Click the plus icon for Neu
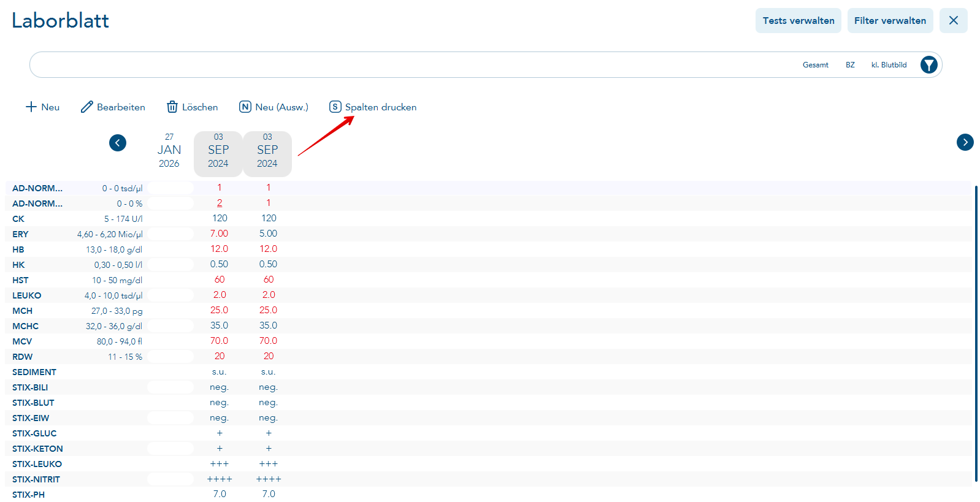This screenshot has height=502, width=980. tap(31, 107)
